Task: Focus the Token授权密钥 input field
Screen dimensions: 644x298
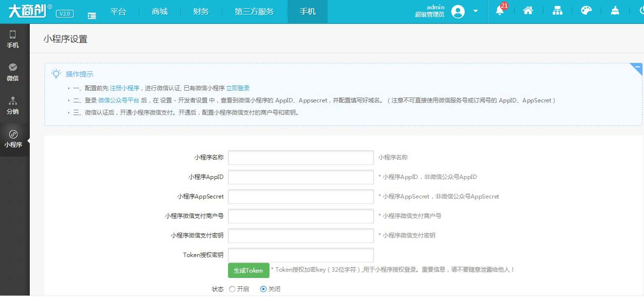Action: click(301, 255)
